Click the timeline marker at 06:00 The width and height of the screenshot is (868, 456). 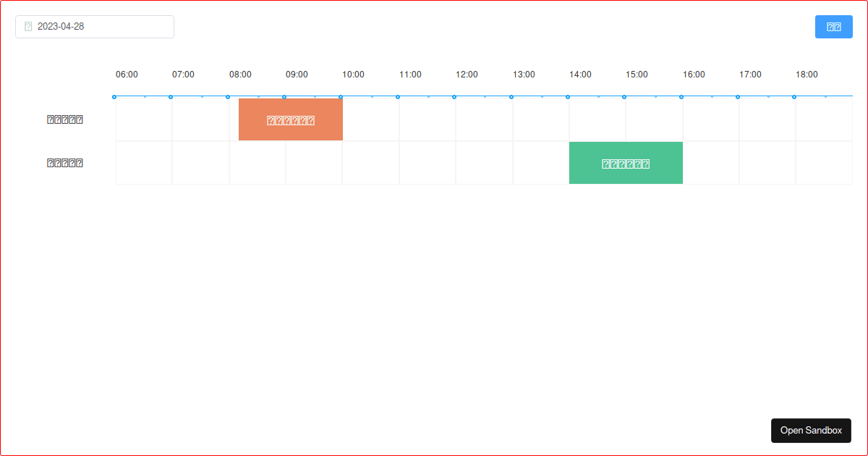pos(115,96)
